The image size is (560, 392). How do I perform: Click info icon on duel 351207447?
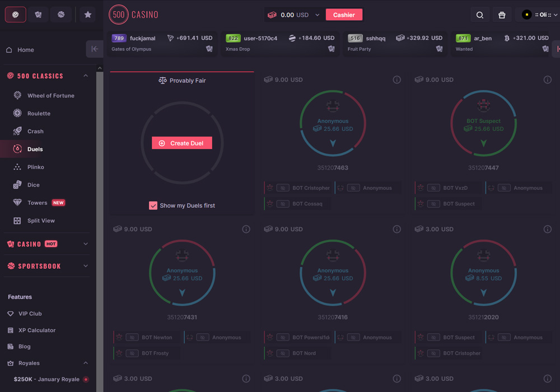click(x=548, y=80)
